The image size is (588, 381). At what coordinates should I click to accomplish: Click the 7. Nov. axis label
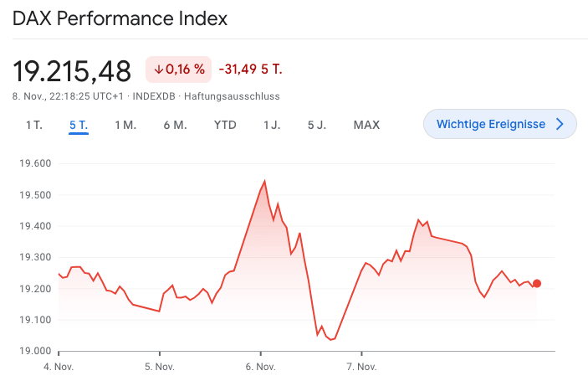pos(361,366)
